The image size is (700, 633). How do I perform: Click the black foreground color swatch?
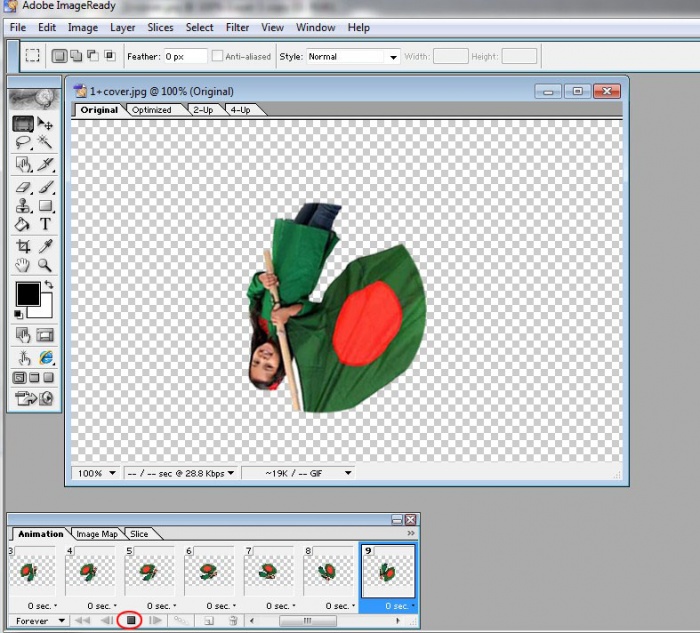coord(27,294)
